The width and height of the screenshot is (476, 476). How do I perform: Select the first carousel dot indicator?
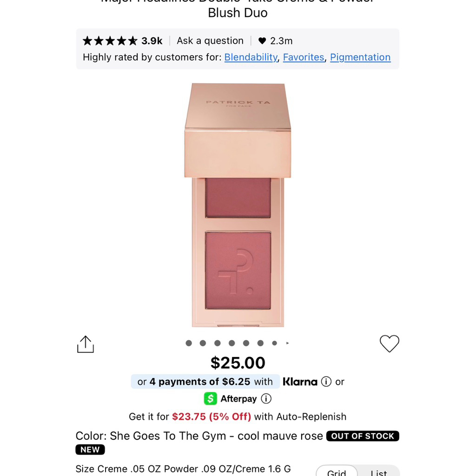pyautogui.click(x=189, y=343)
